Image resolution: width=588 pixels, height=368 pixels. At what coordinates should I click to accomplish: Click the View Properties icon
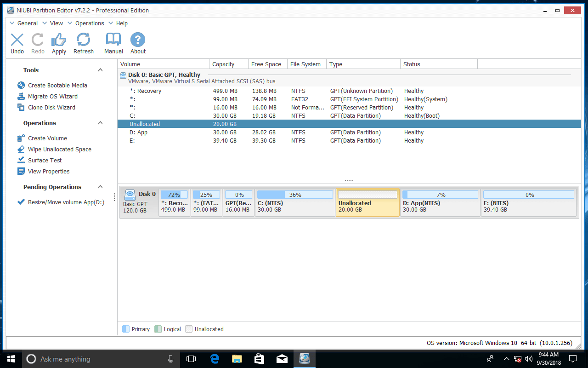coord(21,171)
